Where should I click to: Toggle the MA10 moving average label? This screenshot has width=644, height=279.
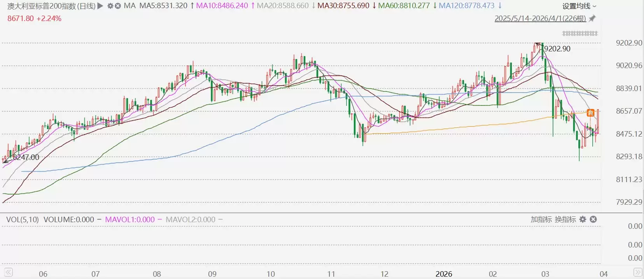(x=222, y=6)
